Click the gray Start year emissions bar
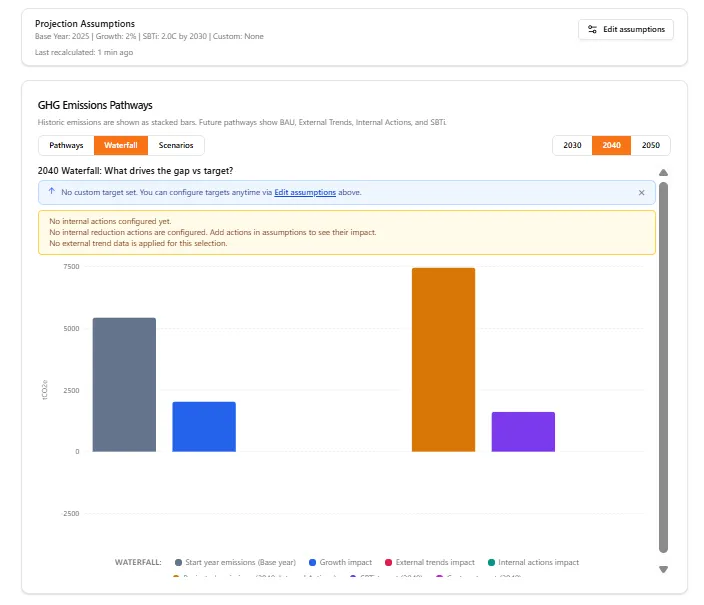704x605 pixels. click(124, 385)
